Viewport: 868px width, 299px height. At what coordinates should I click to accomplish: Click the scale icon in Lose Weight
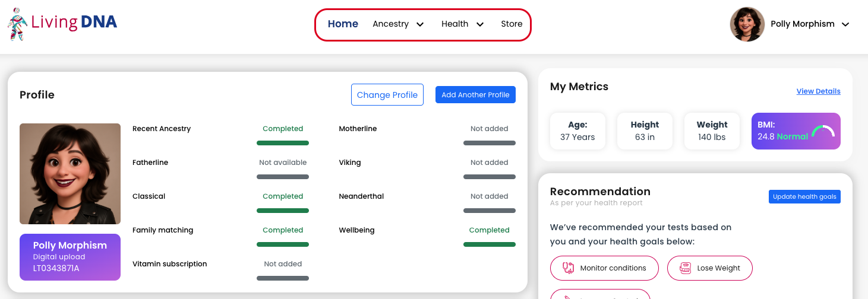point(685,268)
